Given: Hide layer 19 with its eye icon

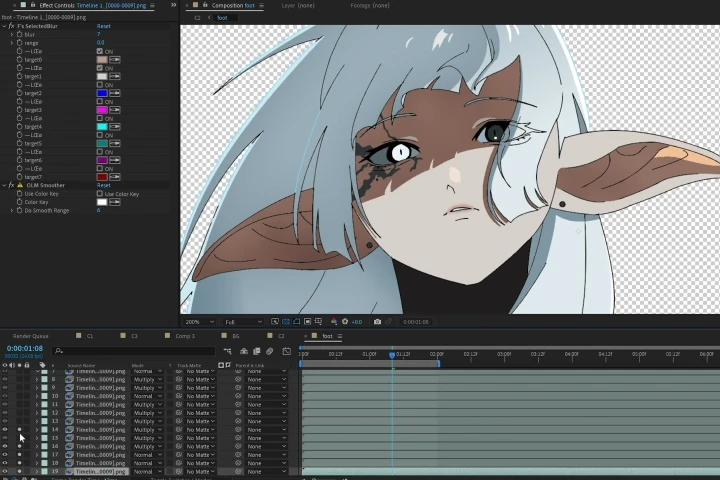Looking at the screenshot, I should pyautogui.click(x=5, y=471).
